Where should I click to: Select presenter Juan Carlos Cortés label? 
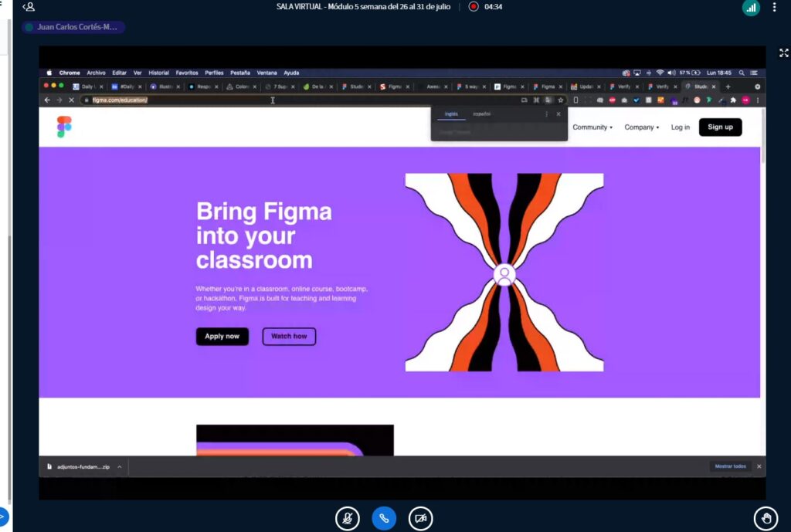coord(73,27)
